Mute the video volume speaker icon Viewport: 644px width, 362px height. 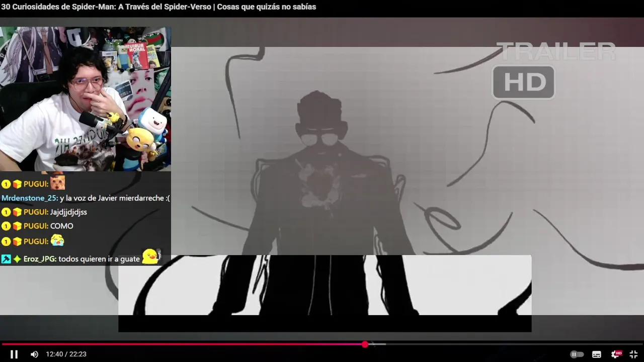34,354
